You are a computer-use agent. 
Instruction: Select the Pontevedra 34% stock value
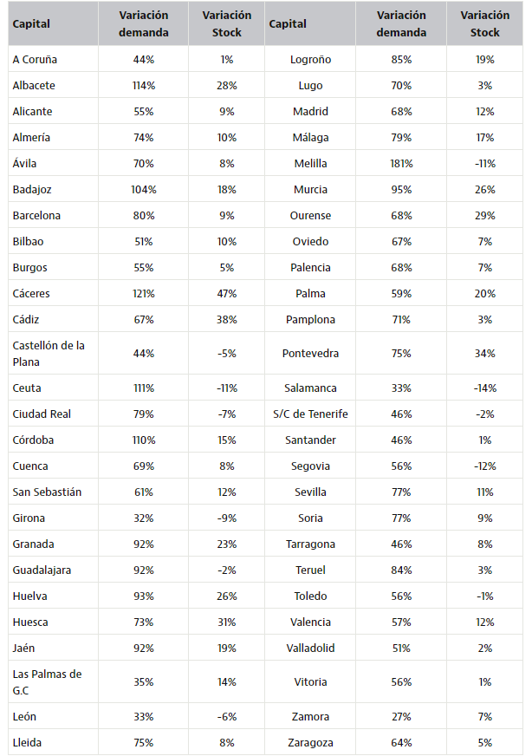(484, 354)
